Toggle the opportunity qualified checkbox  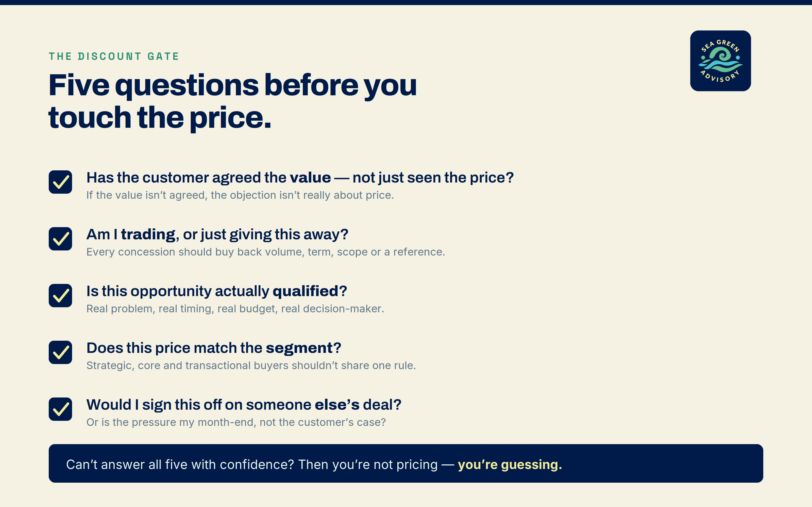[60, 295]
